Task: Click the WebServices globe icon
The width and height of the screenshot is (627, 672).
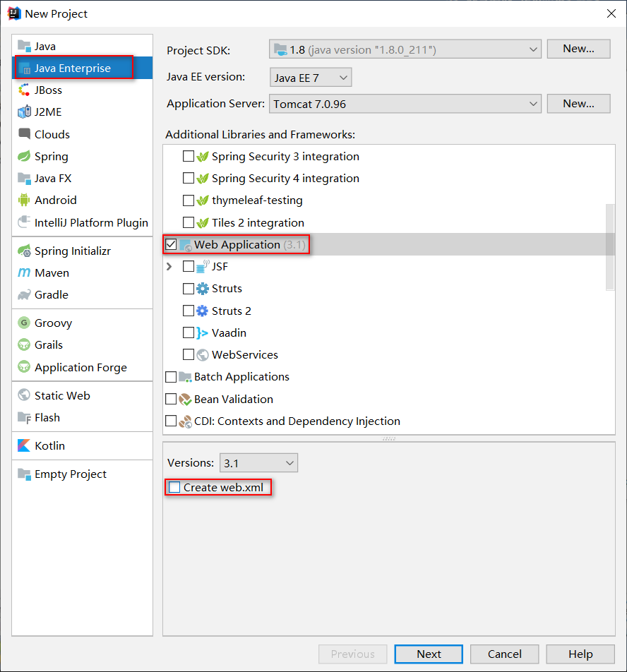Action: (202, 355)
